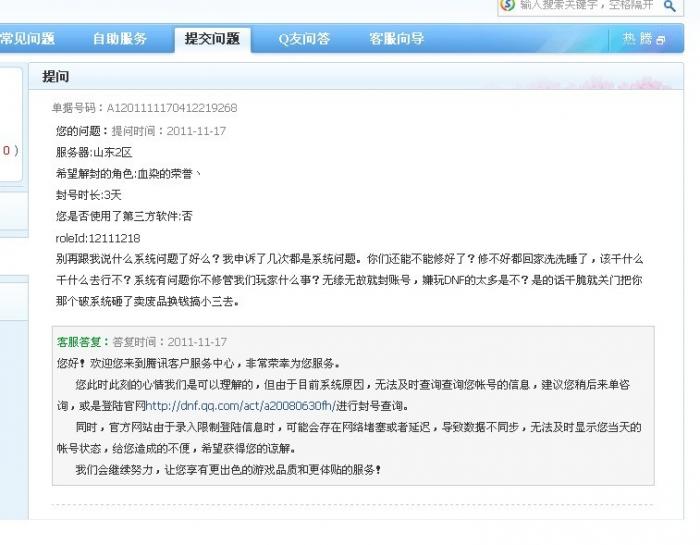Click the 提问时间 2011-11-17 date
Image resolution: width=700 pixels, height=545 pixels.
tap(169, 131)
